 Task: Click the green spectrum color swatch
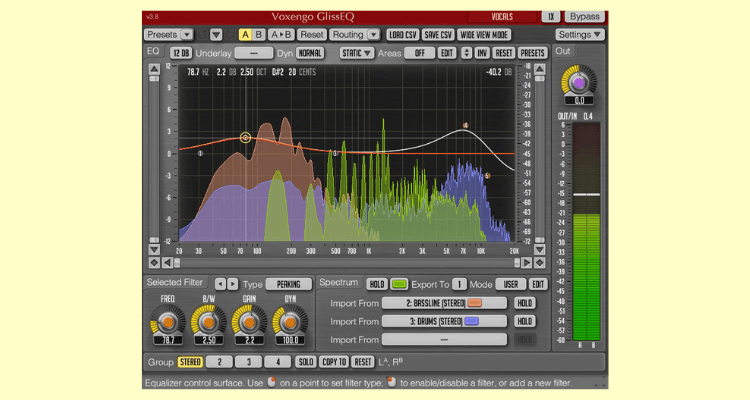[399, 284]
